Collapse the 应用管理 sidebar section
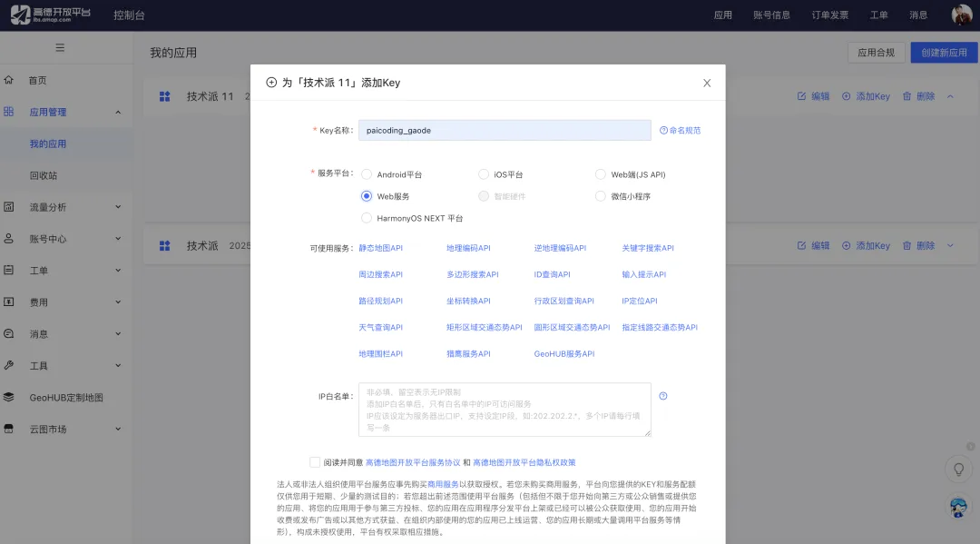 tap(118, 112)
